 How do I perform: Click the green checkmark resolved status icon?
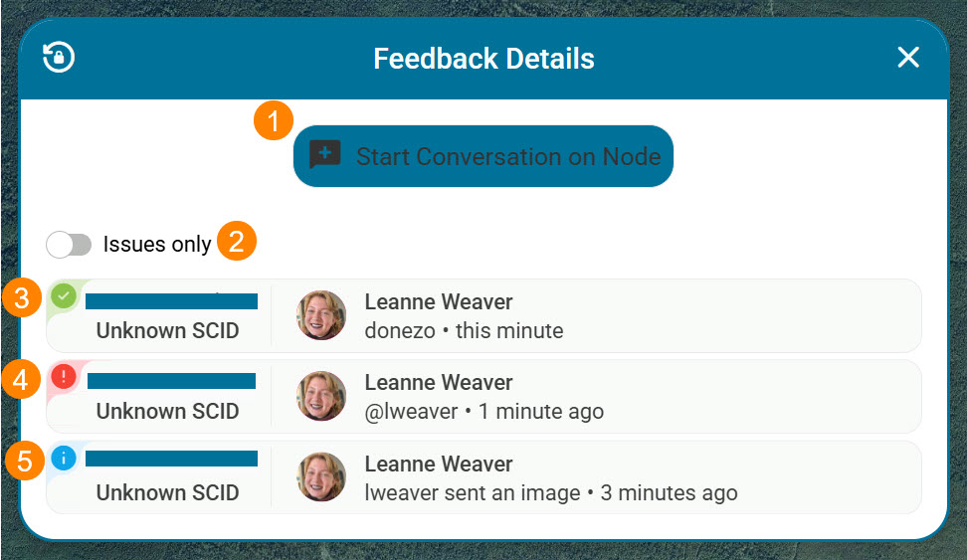pyautogui.click(x=64, y=294)
